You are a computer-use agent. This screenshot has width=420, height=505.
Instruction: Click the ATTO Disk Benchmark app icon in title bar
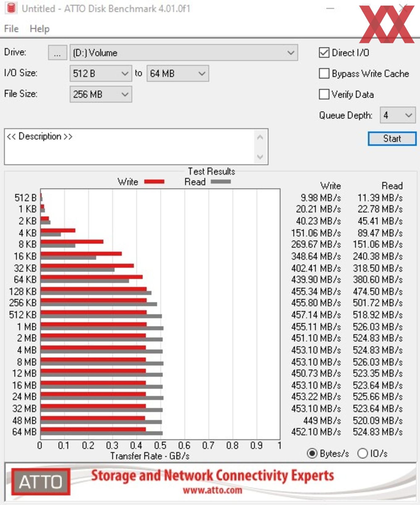coord(11,8)
